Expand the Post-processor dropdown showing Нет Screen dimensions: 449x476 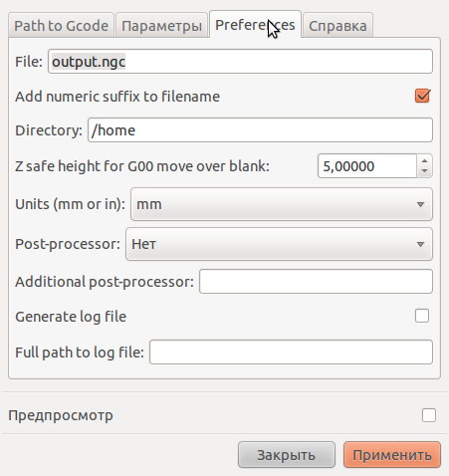pyautogui.click(x=279, y=244)
